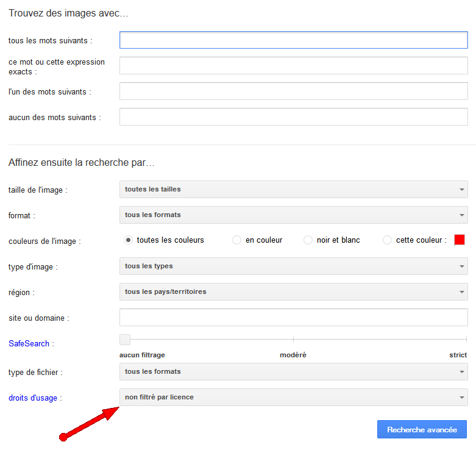Choose the 'noir et blanc' radio button
476x450 pixels.
point(308,240)
